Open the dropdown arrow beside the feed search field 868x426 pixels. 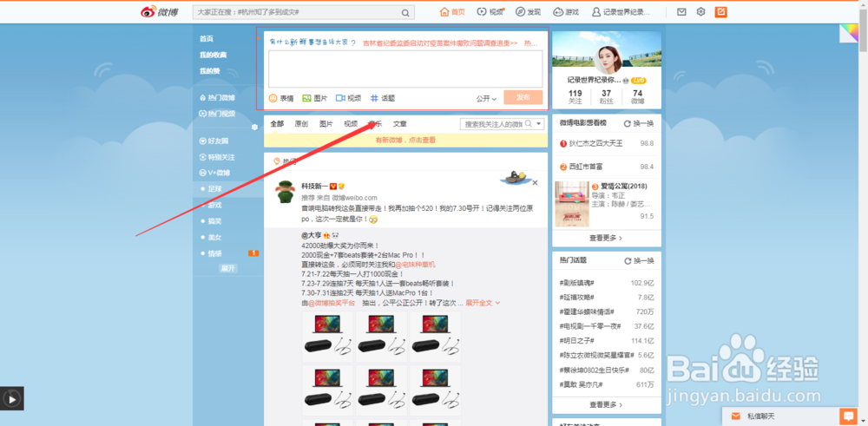click(539, 124)
